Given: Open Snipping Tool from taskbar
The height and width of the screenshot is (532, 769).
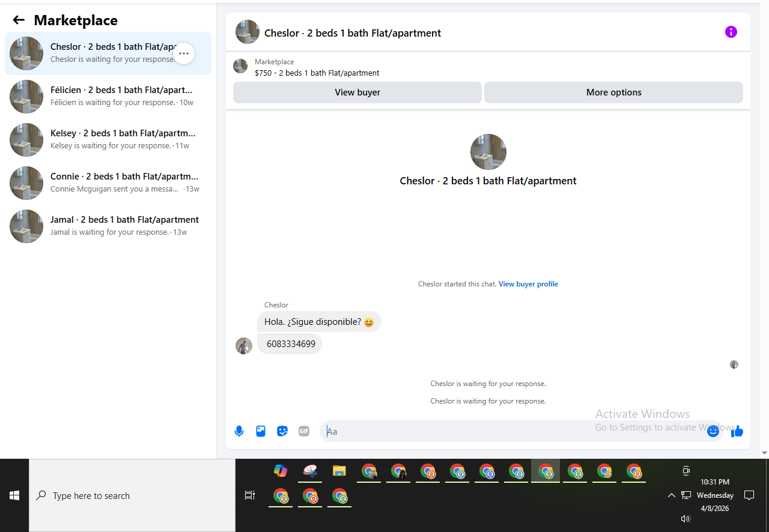Looking at the screenshot, I should pyautogui.click(x=310, y=471).
